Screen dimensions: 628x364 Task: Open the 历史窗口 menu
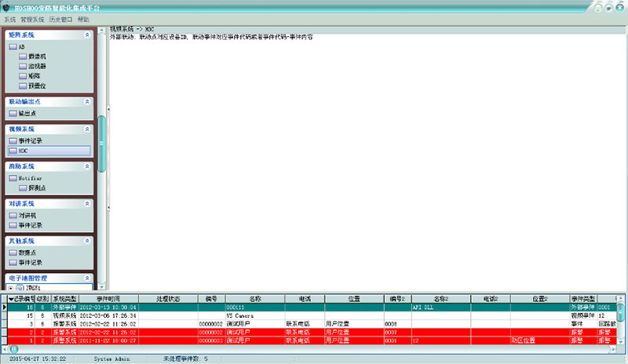[x=60, y=19]
